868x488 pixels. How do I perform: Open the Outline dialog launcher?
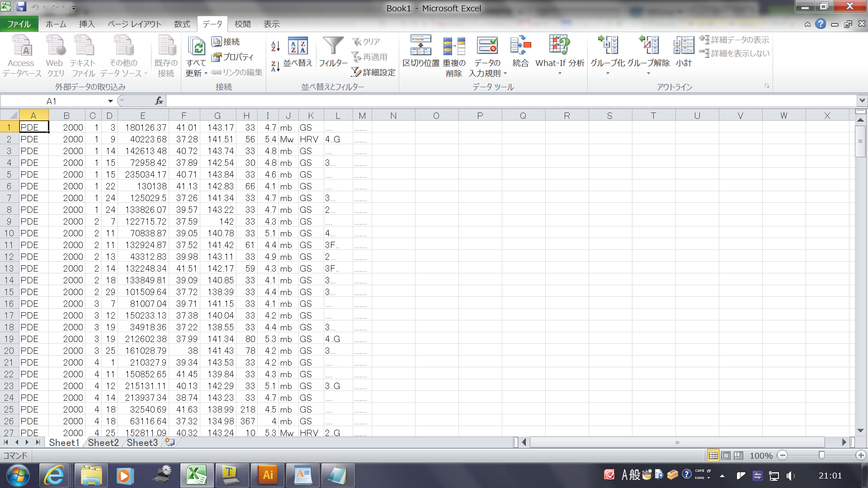pyautogui.click(x=767, y=86)
